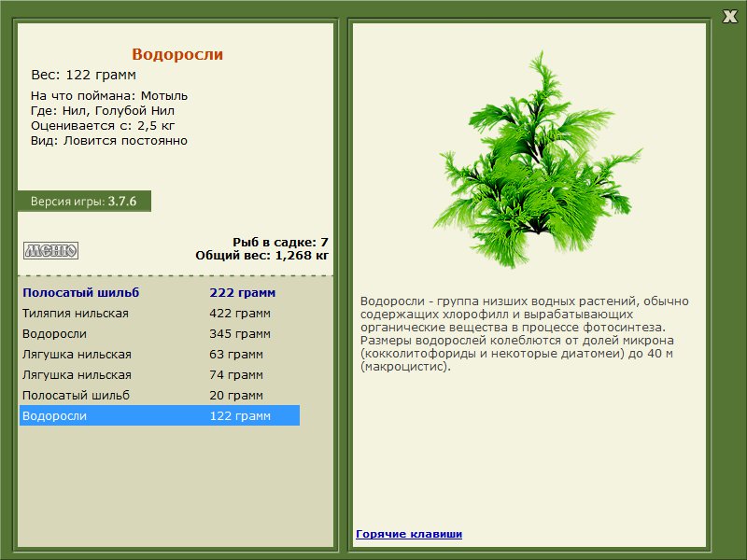Click the Общий вес total text
This screenshot has width=747, height=560.
click(261, 255)
